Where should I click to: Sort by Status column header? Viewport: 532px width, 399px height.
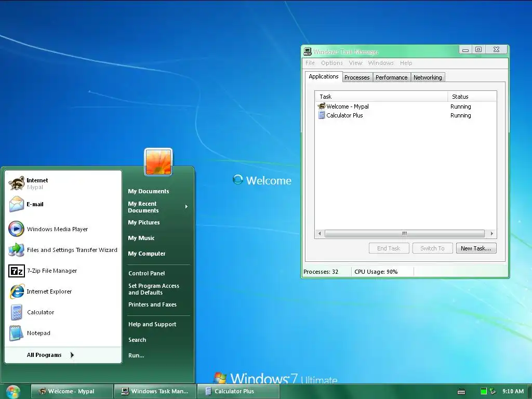(x=472, y=97)
